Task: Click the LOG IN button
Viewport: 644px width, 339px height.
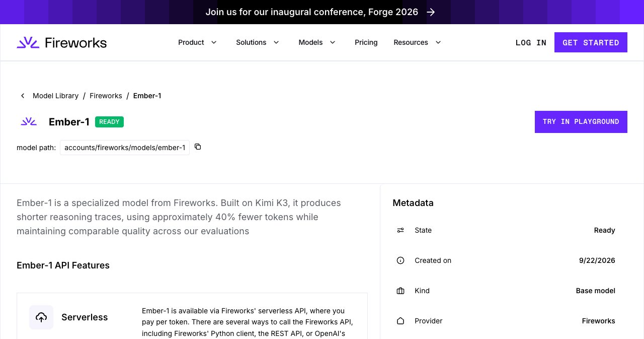Action: coord(531,42)
